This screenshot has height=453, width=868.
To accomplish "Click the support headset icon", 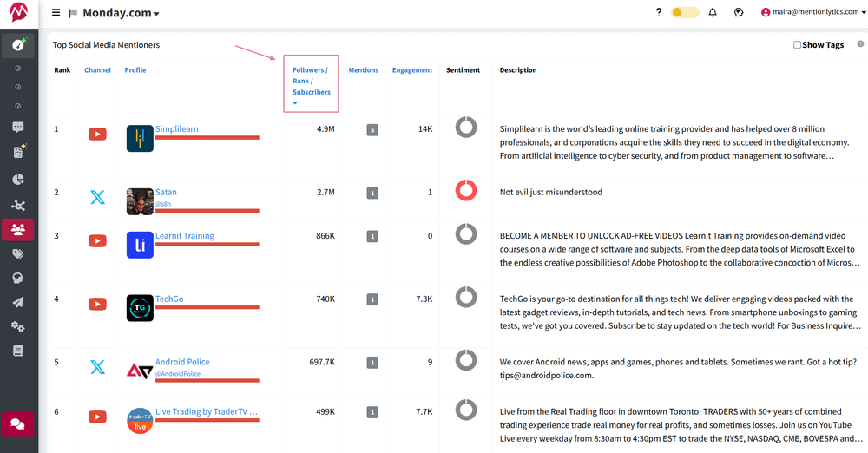I will pyautogui.click(x=739, y=12).
